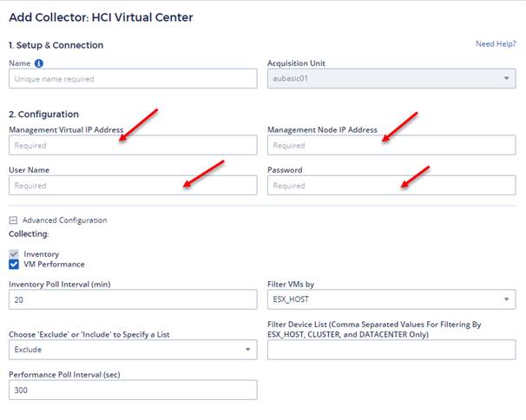Open the Need Help? link
The height and width of the screenshot is (420, 526).
click(x=496, y=44)
